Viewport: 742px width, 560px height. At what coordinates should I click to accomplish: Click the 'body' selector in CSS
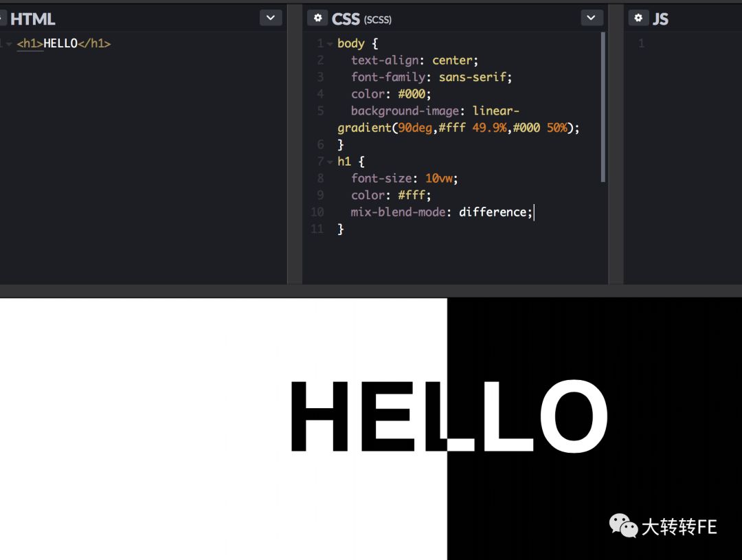350,43
